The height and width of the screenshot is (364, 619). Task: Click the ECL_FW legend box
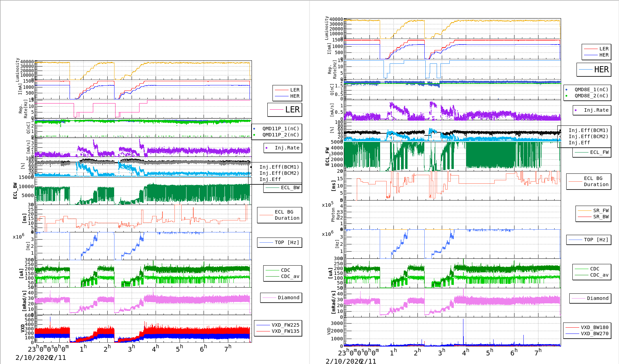[592, 153]
